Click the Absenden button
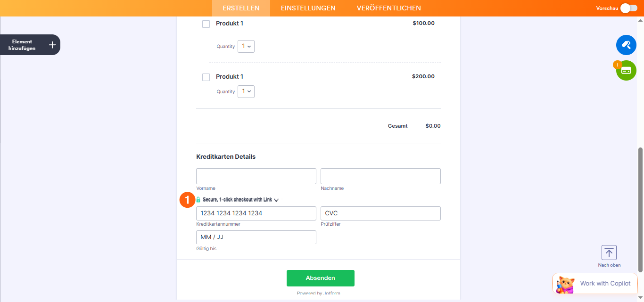644x302 pixels. (320, 278)
